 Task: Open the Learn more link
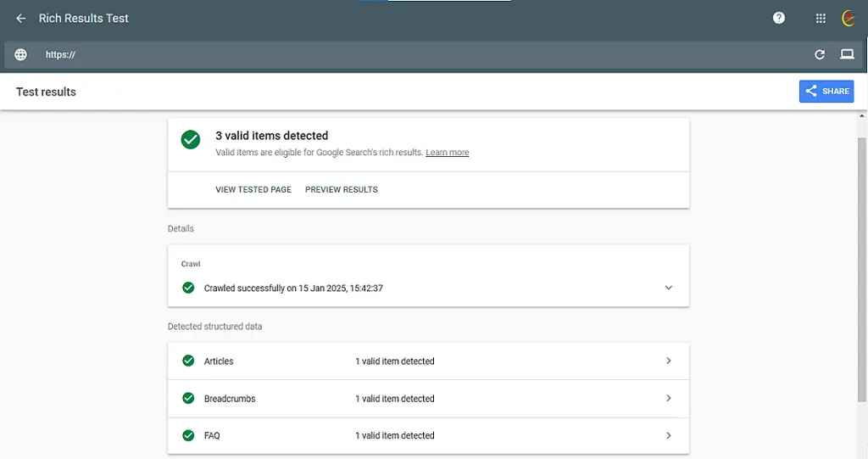(x=448, y=153)
